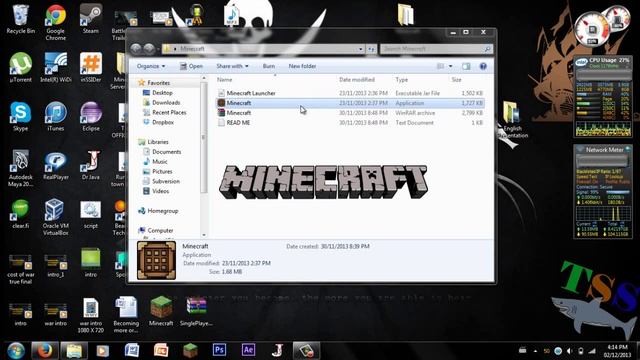Click the Minecraft thumbnail in the details pane
This screenshot has height=360, width=640.
pyautogui.click(x=156, y=260)
